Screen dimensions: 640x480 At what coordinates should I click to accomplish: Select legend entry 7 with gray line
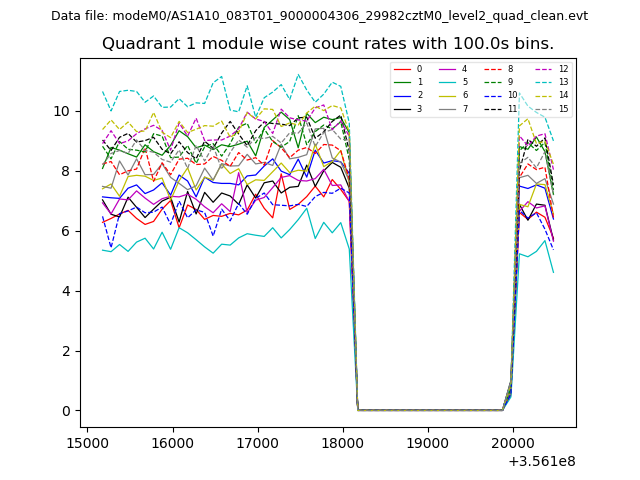coord(452,108)
